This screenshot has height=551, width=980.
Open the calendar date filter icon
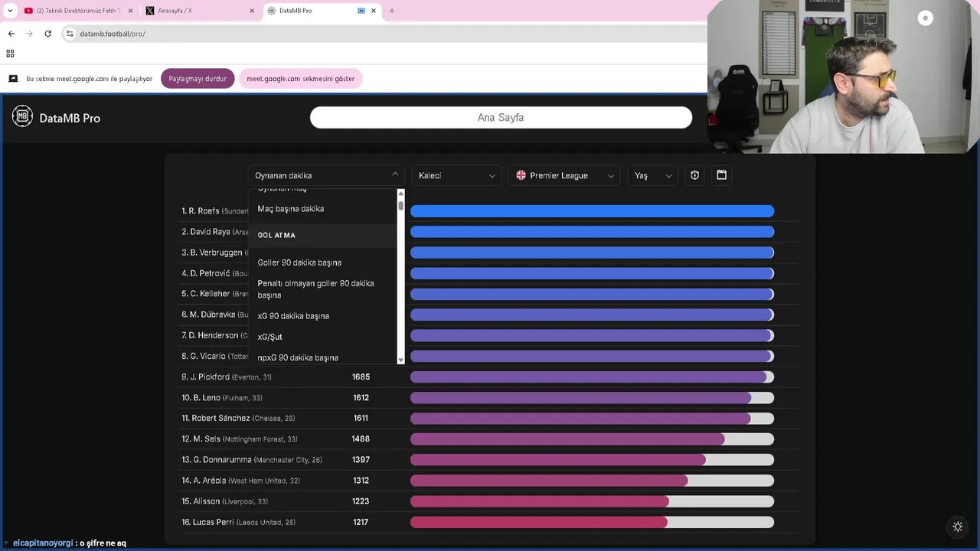click(x=721, y=175)
